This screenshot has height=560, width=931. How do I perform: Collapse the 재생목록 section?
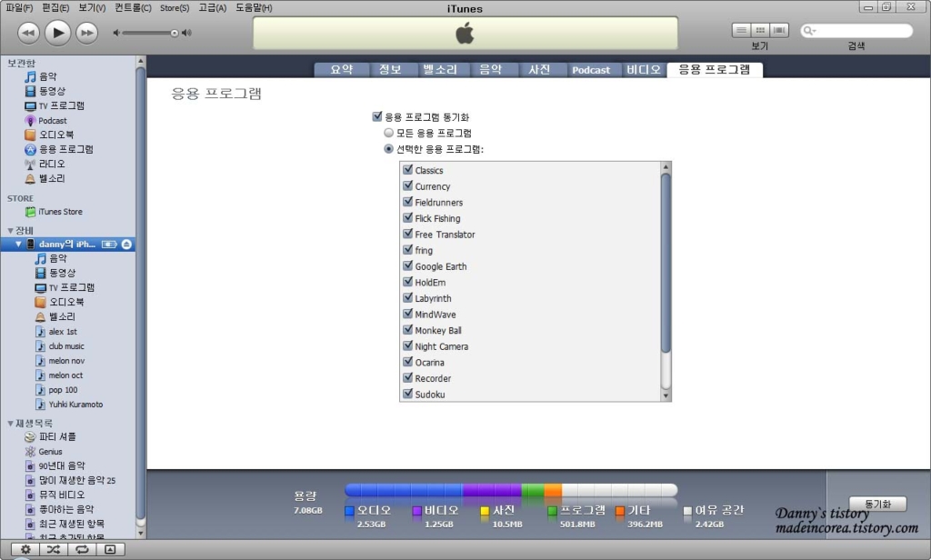point(10,424)
